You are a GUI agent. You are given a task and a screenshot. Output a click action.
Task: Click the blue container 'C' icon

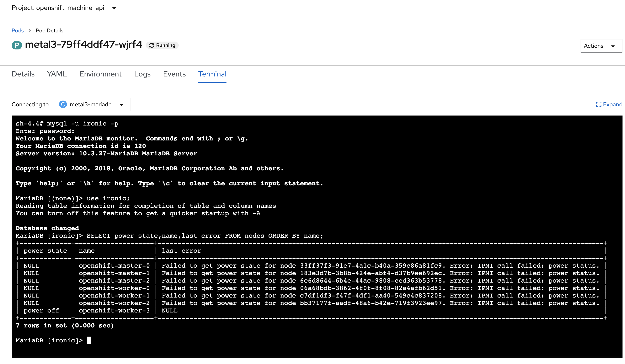[x=63, y=104]
